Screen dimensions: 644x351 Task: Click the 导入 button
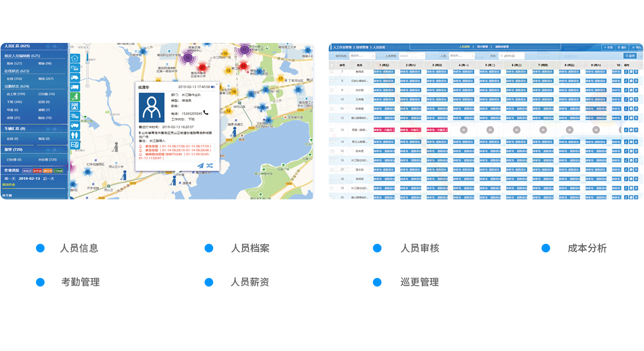636,47
